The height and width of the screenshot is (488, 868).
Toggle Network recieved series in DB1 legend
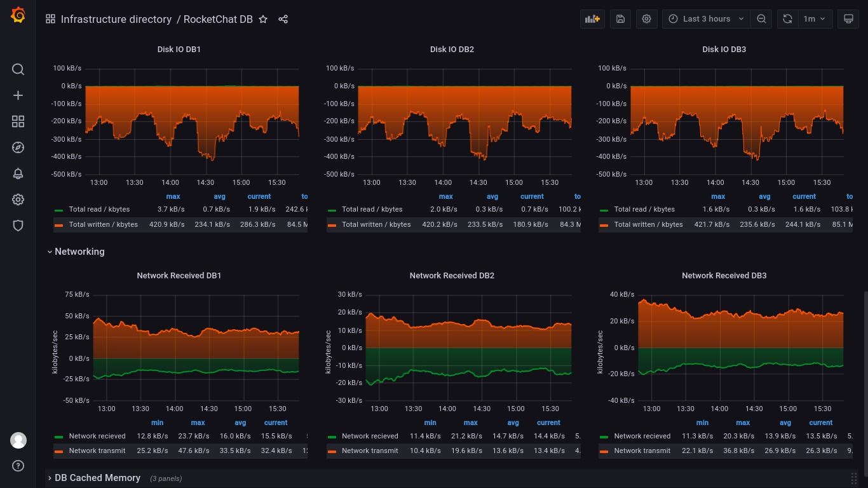97,436
